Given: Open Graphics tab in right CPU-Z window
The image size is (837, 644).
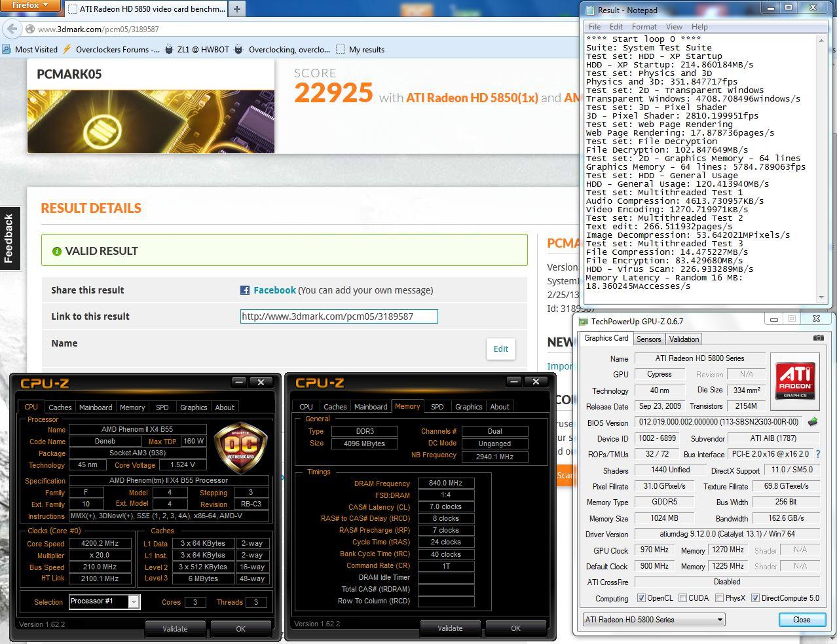Looking at the screenshot, I should click(x=468, y=407).
